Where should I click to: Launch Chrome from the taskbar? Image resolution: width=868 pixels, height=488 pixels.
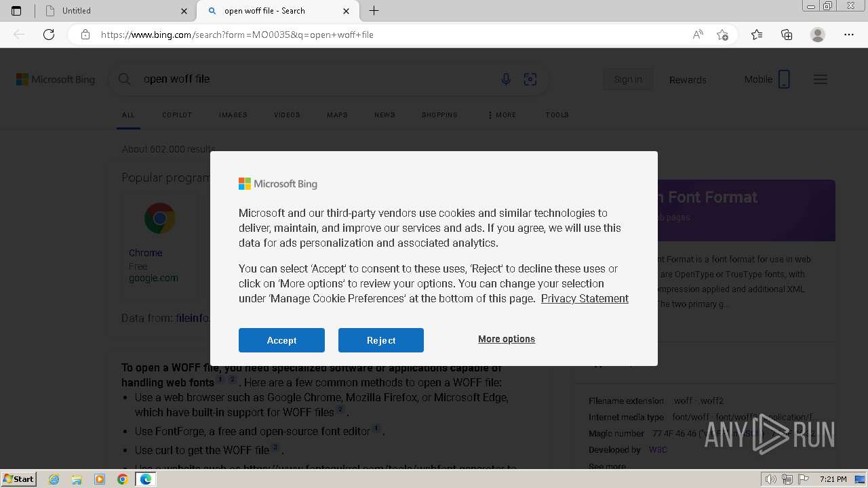pyautogui.click(x=122, y=479)
